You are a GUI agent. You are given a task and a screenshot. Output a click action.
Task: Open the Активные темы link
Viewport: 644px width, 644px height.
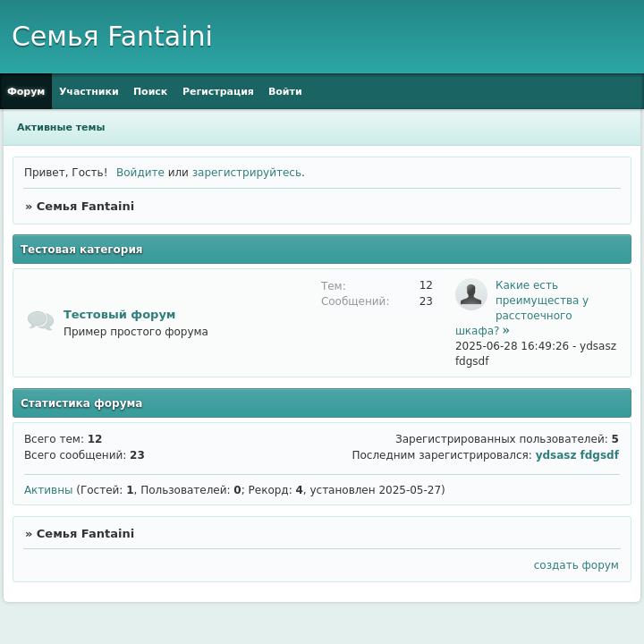pos(61,127)
